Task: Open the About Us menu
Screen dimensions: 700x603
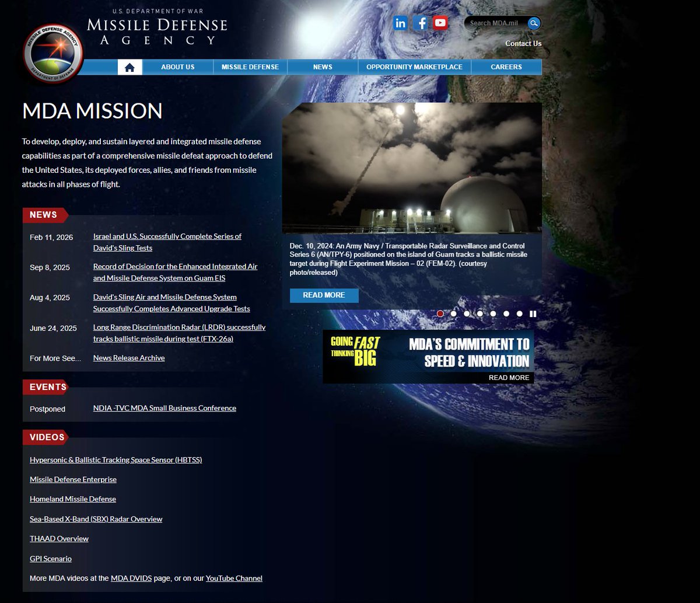Action: [x=178, y=67]
